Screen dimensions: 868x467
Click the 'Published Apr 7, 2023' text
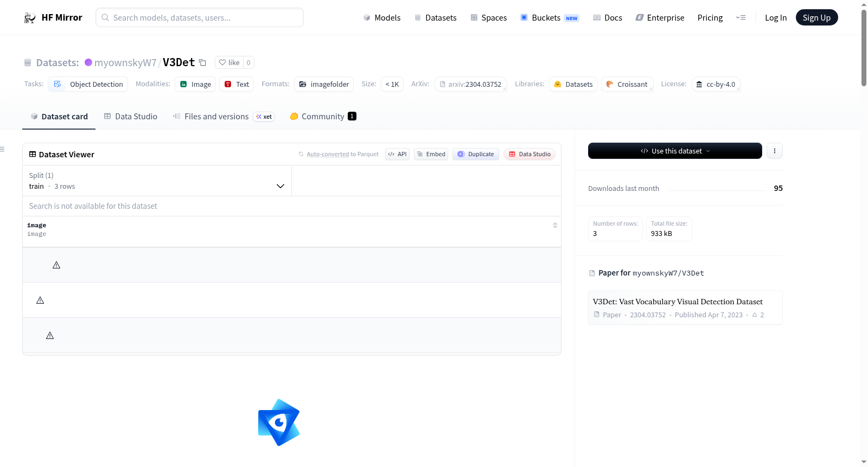[709, 315]
